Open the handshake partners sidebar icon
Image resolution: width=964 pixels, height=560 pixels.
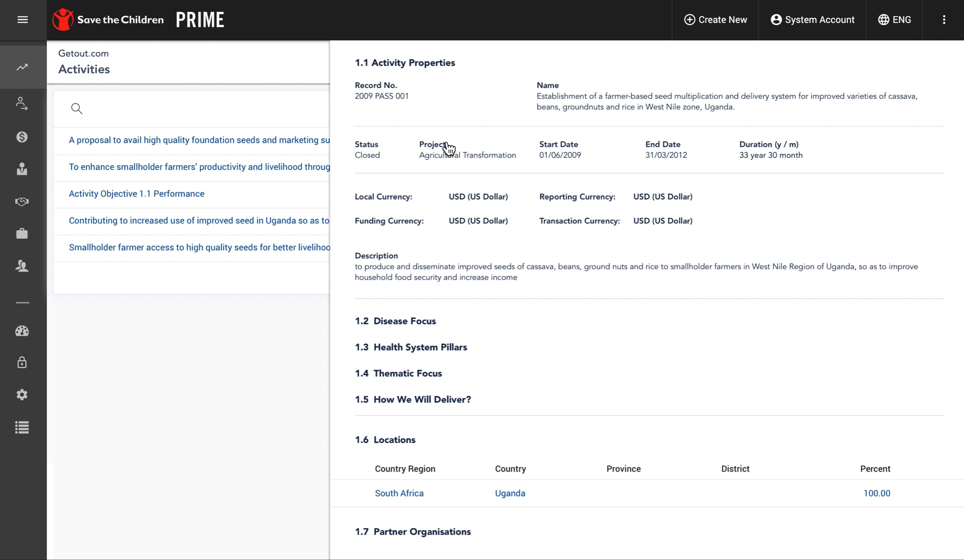[x=22, y=201]
